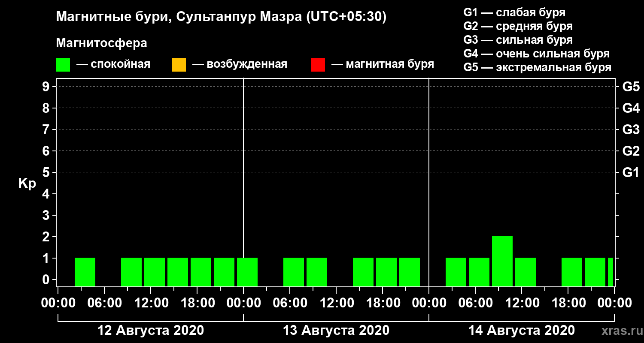Click the 'Kp' y-axis title
The height and width of the screenshot is (343, 644).
(27, 183)
